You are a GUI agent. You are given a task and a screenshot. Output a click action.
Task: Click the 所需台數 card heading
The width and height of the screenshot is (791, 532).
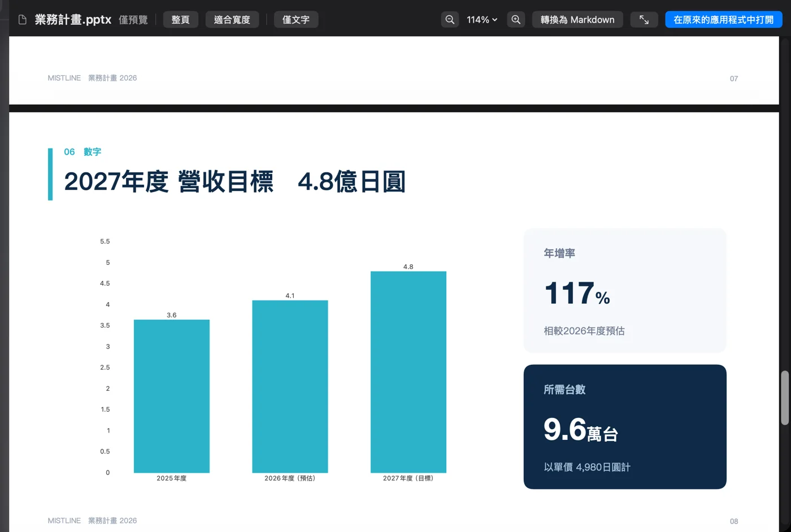[x=564, y=390]
